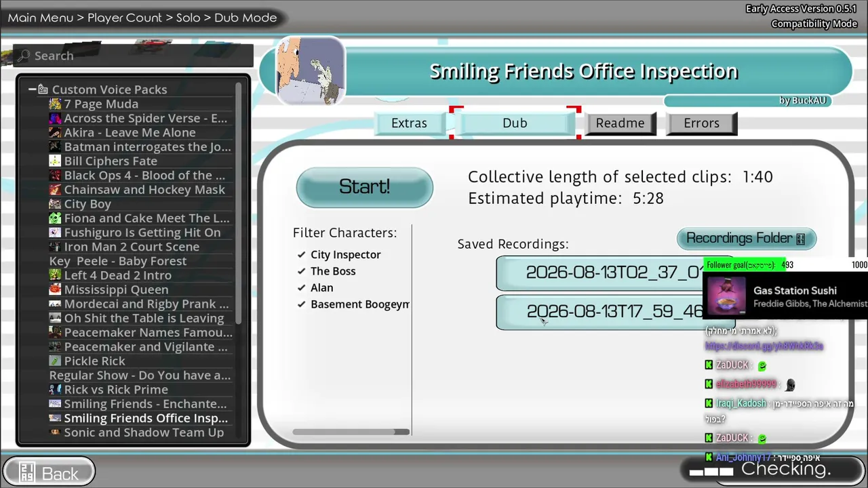The height and width of the screenshot is (488, 868).
Task: Go Back to the previous menu
Action: [50, 473]
